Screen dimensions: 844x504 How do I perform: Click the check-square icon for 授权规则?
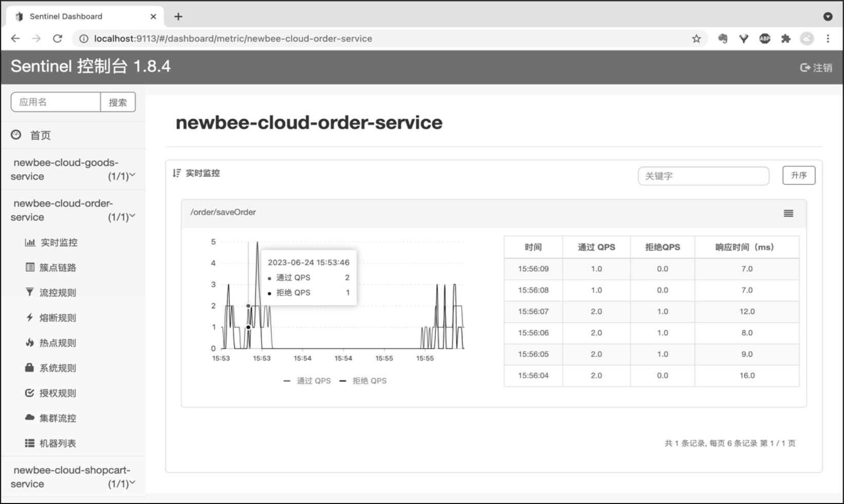click(30, 393)
